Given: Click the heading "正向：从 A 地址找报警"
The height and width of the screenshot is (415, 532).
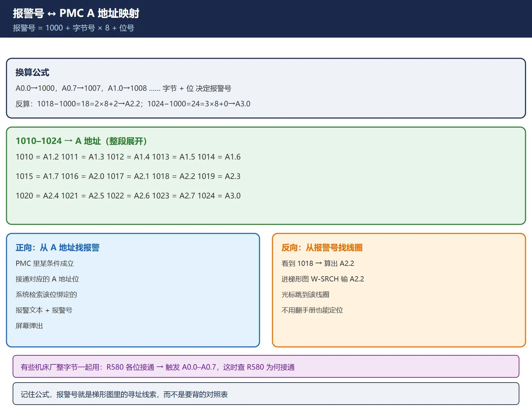Looking at the screenshot, I should click(x=57, y=248).
